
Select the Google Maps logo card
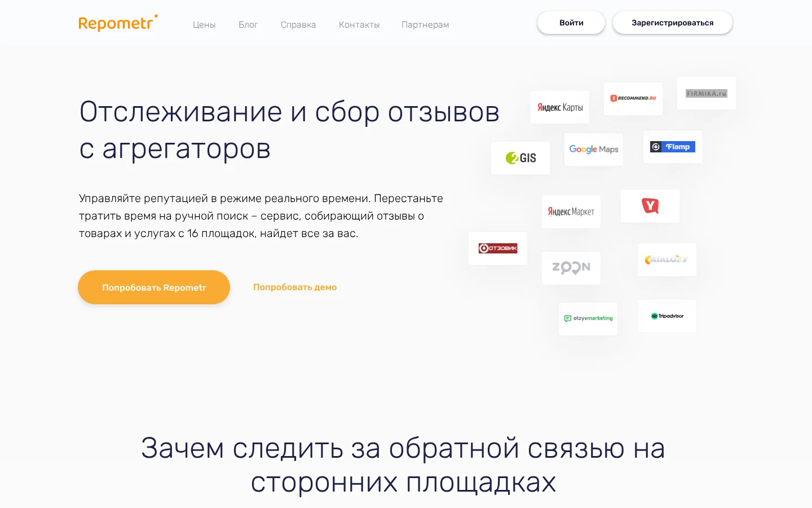pyautogui.click(x=594, y=150)
